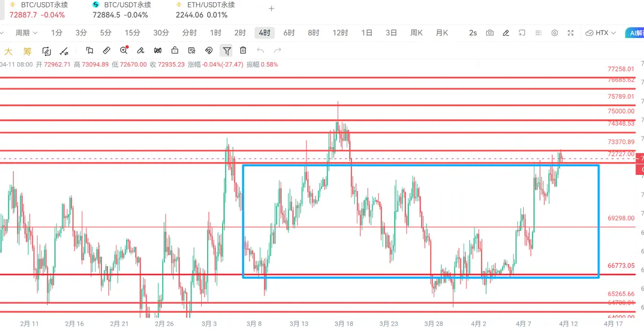Switch to 1分 timeframe
Image resolution: width=644 pixels, height=331 pixels.
pyautogui.click(x=57, y=33)
